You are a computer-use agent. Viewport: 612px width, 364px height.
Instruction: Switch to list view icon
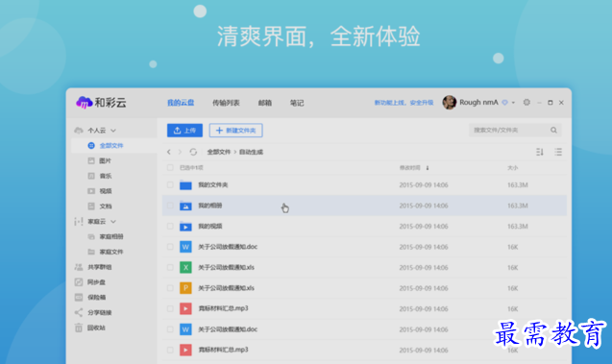tap(558, 152)
